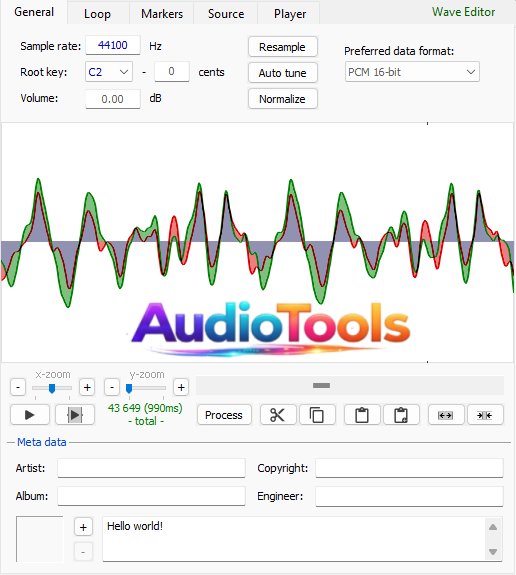Switch to the Loop tab
The width and height of the screenshot is (516, 575).
(97, 14)
